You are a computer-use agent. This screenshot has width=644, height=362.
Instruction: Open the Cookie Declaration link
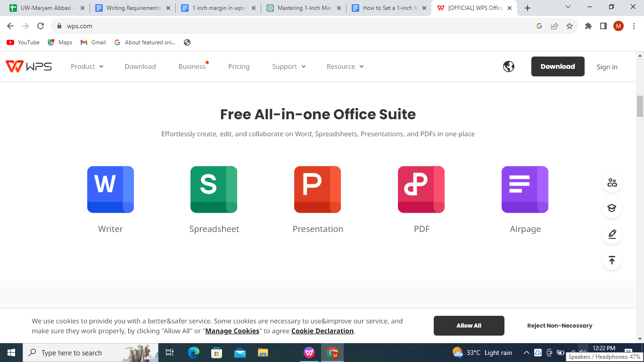[322, 330]
